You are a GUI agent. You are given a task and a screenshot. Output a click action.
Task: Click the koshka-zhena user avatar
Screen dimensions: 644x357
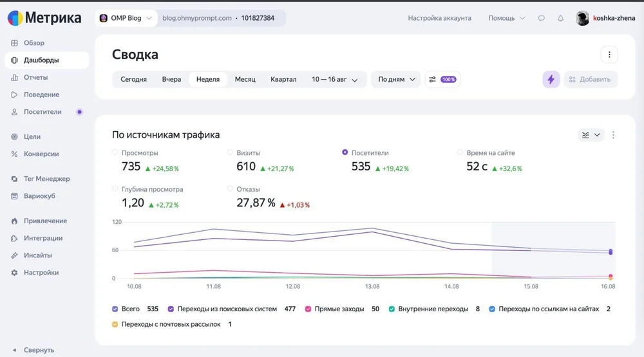pos(582,18)
